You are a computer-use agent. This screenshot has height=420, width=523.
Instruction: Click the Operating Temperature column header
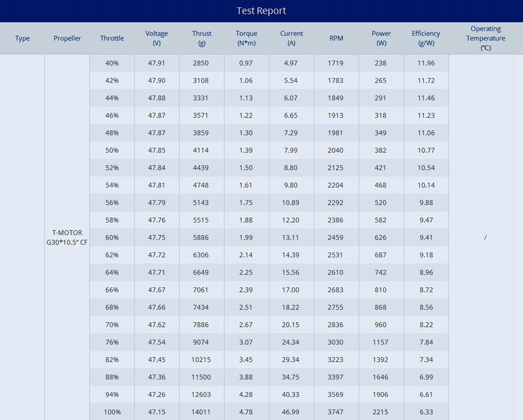[x=485, y=38]
